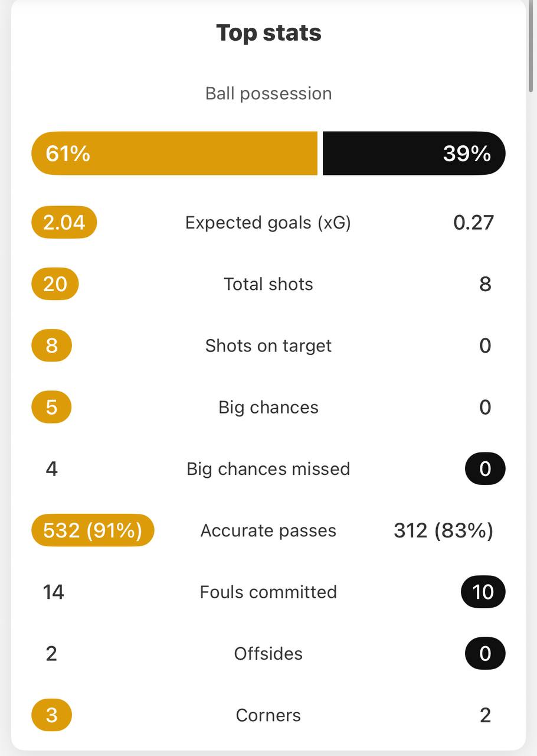This screenshot has width=537, height=756.
Task: Open the Expected goals (xG) stat
Action: coord(268,223)
